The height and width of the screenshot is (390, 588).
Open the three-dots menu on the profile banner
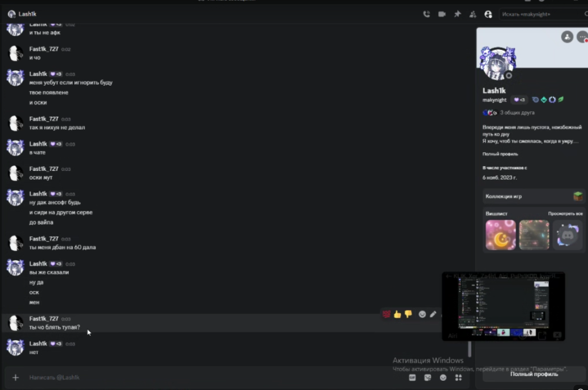pos(582,37)
